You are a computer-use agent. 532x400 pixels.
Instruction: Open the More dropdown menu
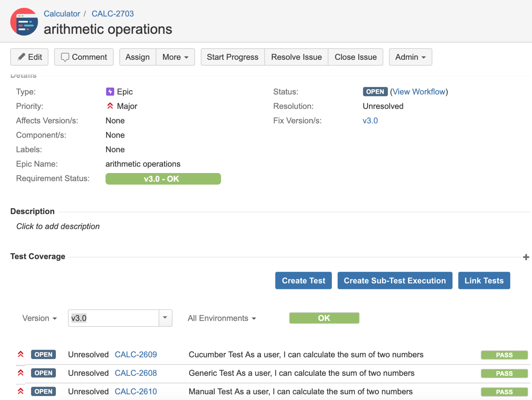pos(176,57)
